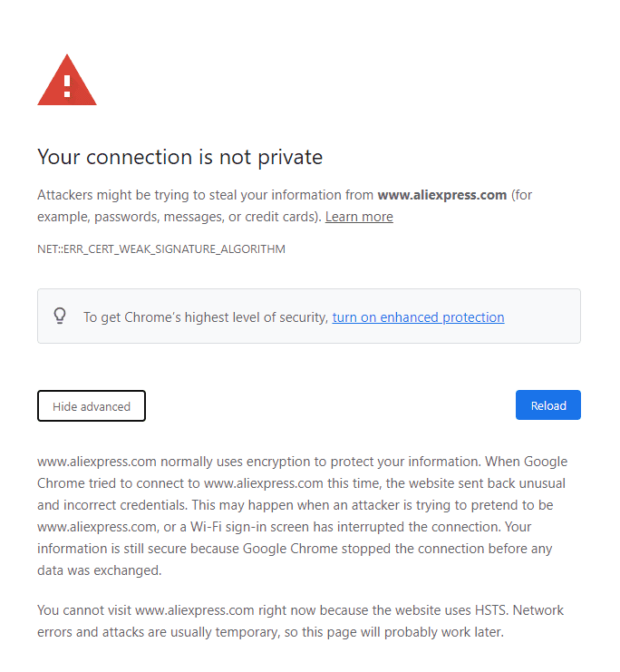Click the Your connection is not private heading
The width and height of the screenshot is (620, 672).
coord(179,157)
